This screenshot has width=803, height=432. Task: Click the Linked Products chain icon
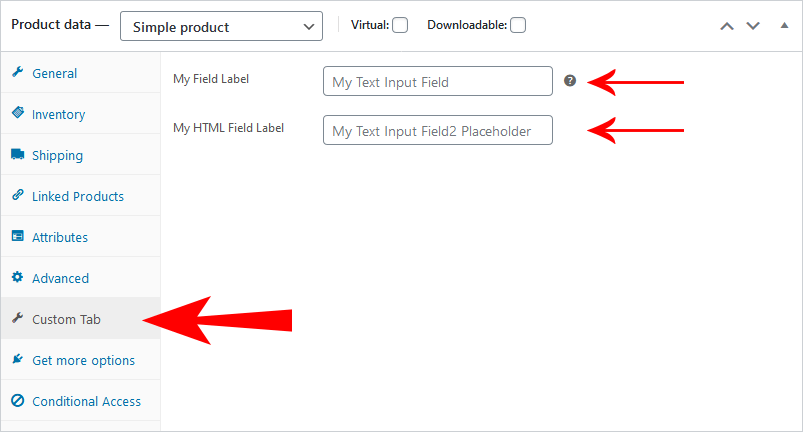point(18,195)
